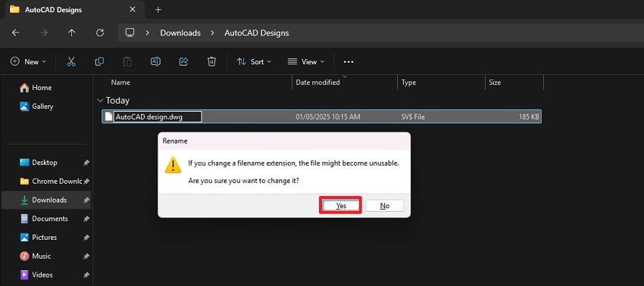This screenshot has width=644, height=286.
Task: Unpin Music using its pin icon
Action: point(86,256)
